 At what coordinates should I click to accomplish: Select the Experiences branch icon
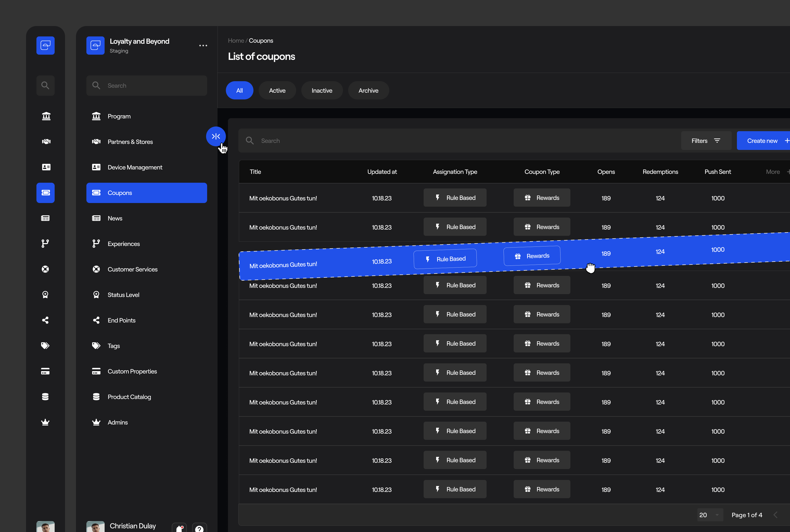[x=96, y=244]
